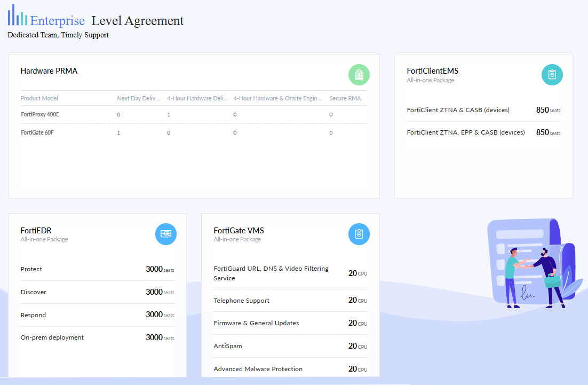
Task: Click the FortiEDR package icon
Action: (166, 234)
